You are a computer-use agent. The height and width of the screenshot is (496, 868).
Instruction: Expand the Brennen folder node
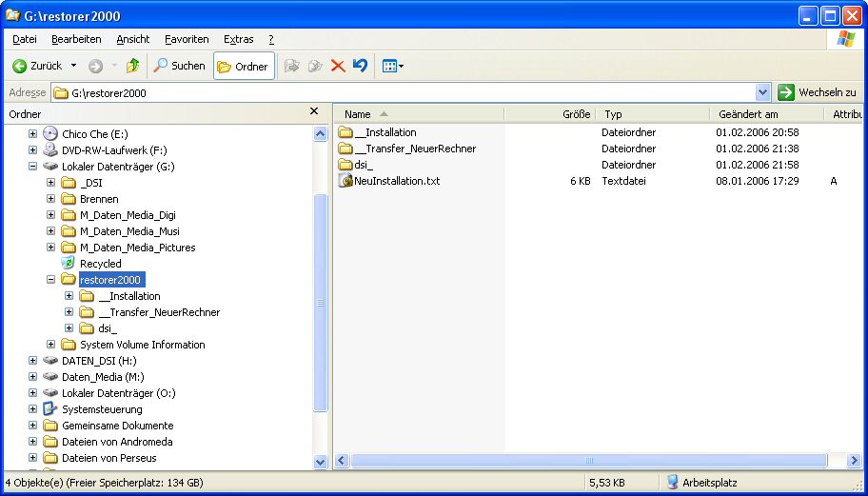(x=51, y=199)
